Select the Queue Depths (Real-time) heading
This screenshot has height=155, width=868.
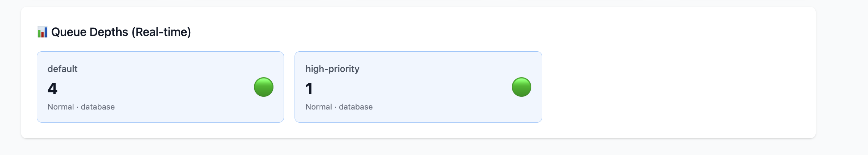point(121,32)
